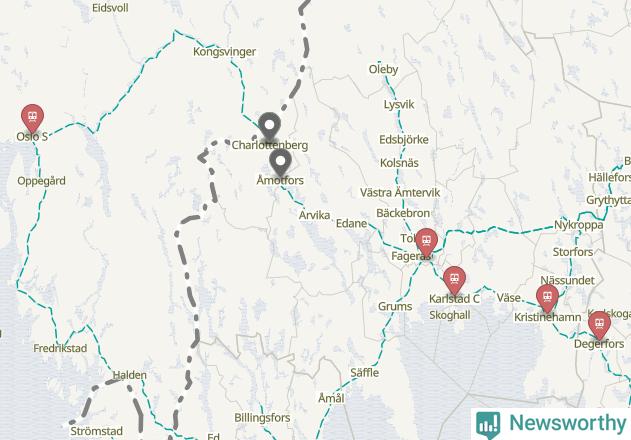Image resolution: width=631 pixels, height=440 pixels.
Task: Select the Halden town label
Action: click(x=129, y=375)
